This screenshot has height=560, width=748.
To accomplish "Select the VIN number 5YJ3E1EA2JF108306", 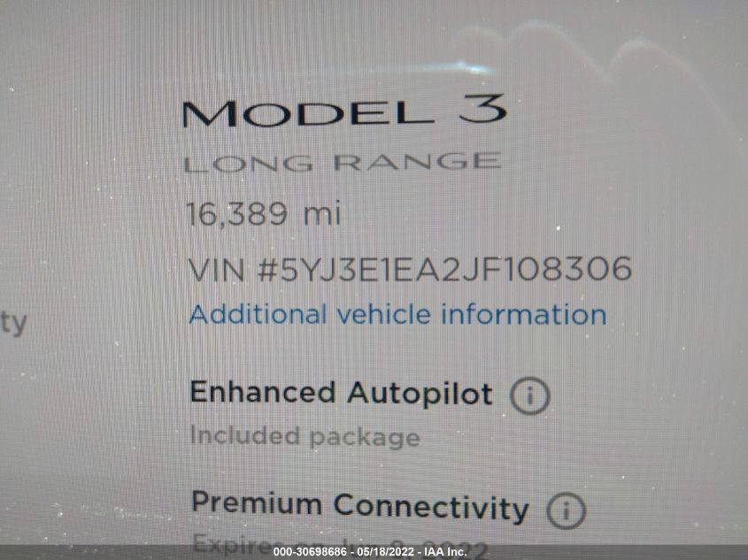I will point(444,268).
